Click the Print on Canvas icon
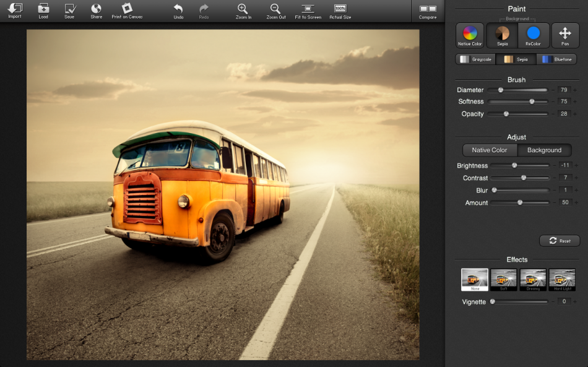The height and width of the screenshot is (367, 588). pos(127,9)
